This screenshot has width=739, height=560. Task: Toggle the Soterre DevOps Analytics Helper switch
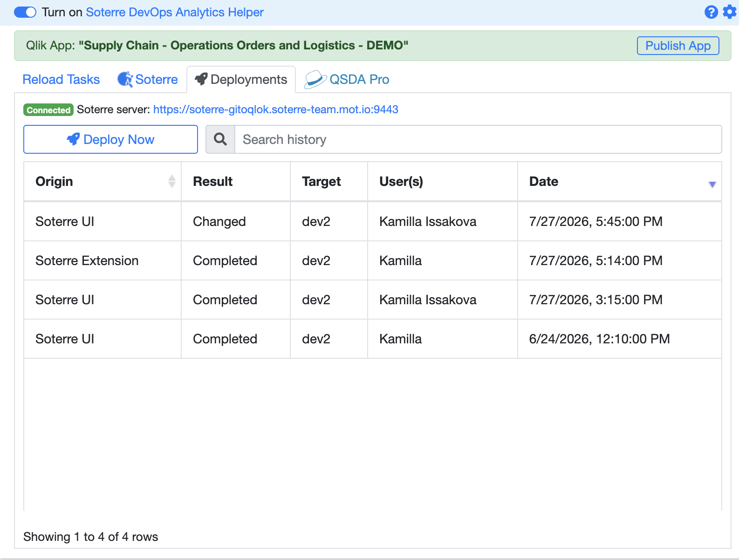(25, 12)
